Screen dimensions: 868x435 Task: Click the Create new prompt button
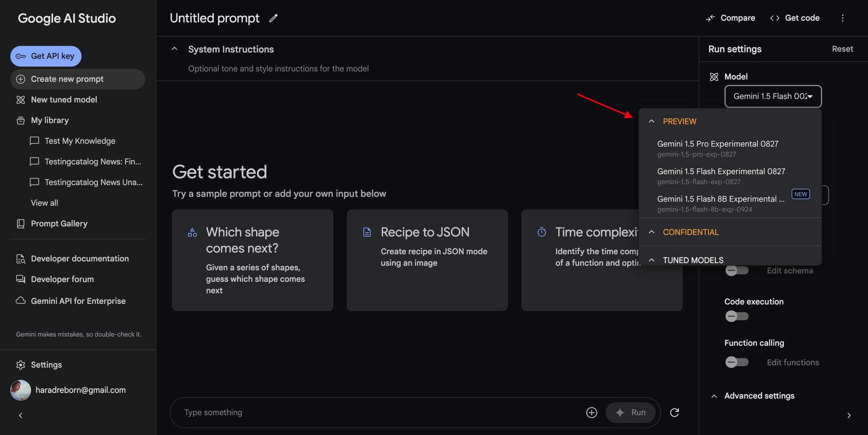pos(78,79)
